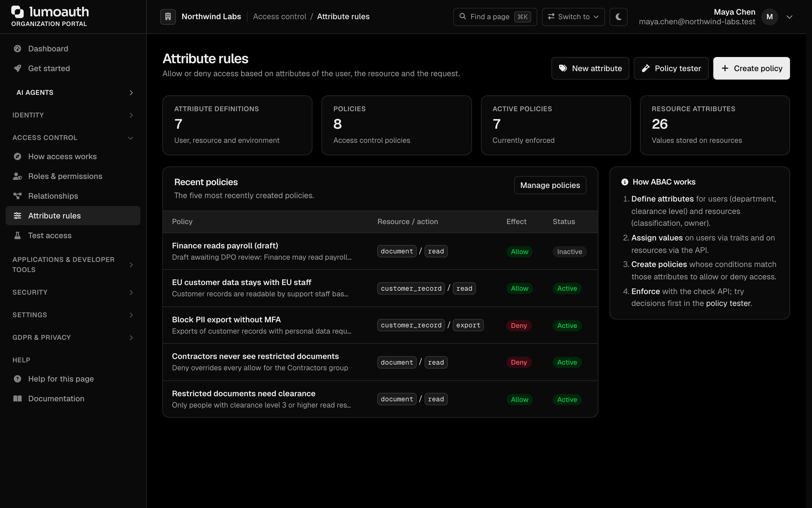Open the Policy tester button
Screen dimensions: 812x508
[671, 68]
